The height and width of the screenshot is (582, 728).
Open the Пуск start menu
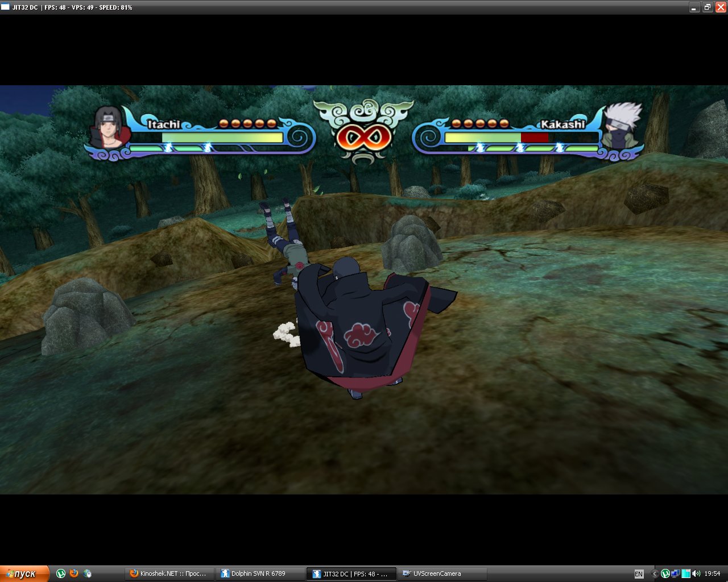click(24, 573)
